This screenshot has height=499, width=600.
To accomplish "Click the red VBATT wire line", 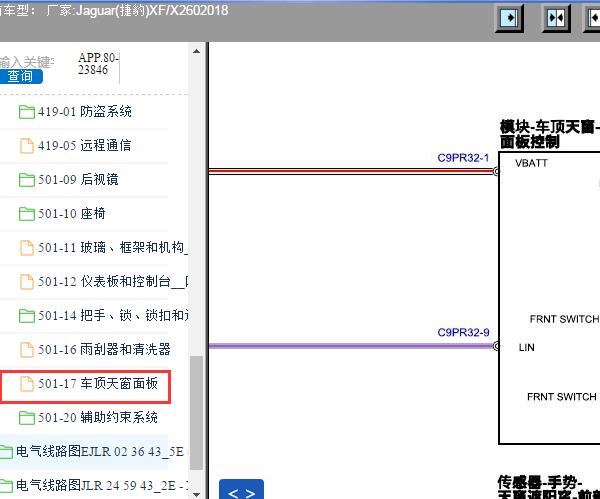I will (352, 171).
